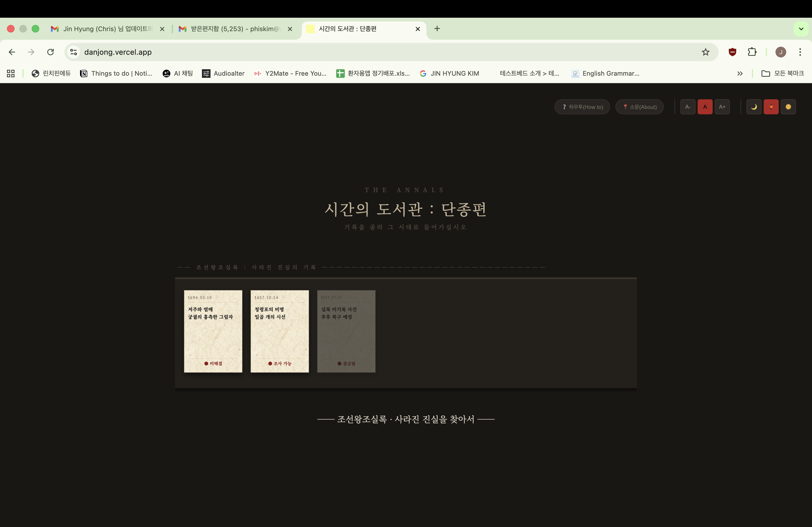Viewport: 812px width, 527px height.
Task: Reload the current page
Action: [x=50, y=52]
